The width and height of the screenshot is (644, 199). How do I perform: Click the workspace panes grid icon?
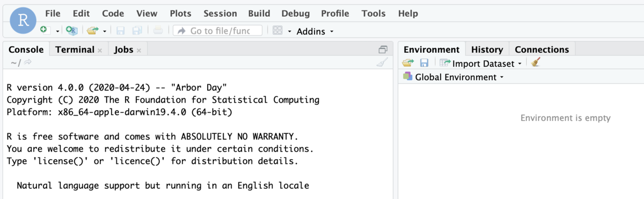click(x=277, y=31)
